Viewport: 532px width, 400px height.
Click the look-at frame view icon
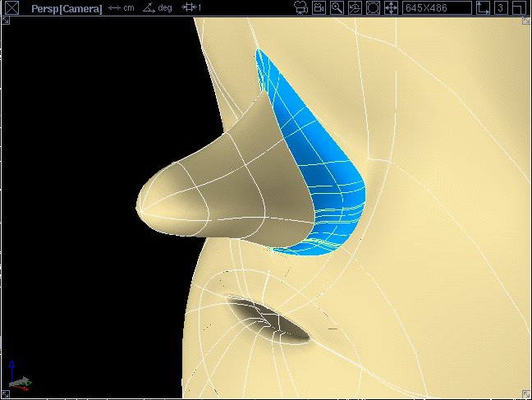(x=373, y=8)
